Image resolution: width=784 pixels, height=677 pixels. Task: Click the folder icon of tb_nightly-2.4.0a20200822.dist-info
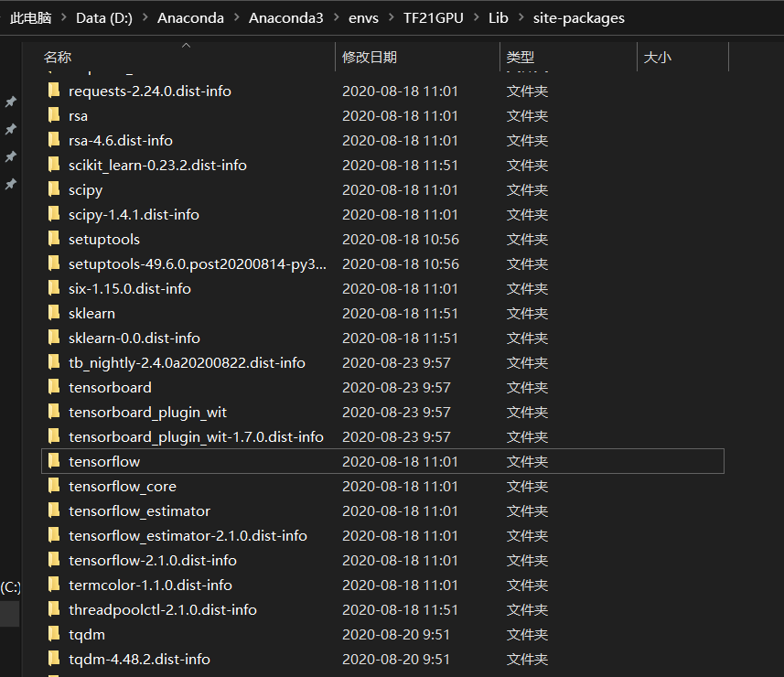[x=54, y=362]
